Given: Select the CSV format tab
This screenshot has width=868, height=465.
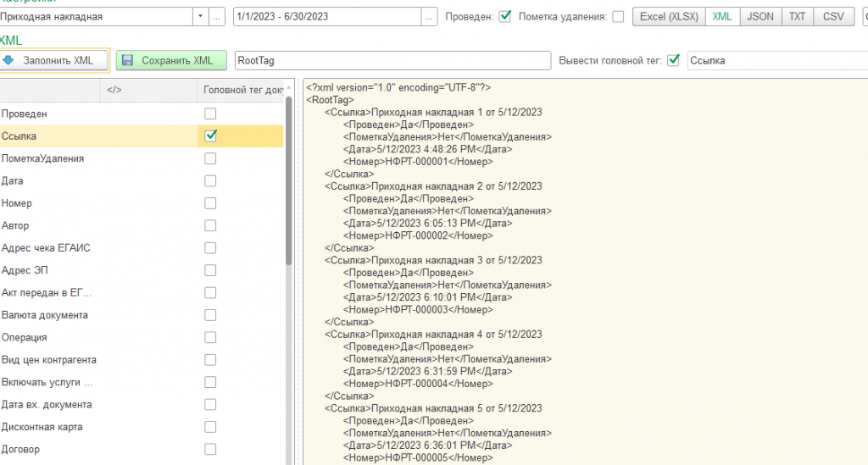Looking at the screenshot, I should click(832, 16).
